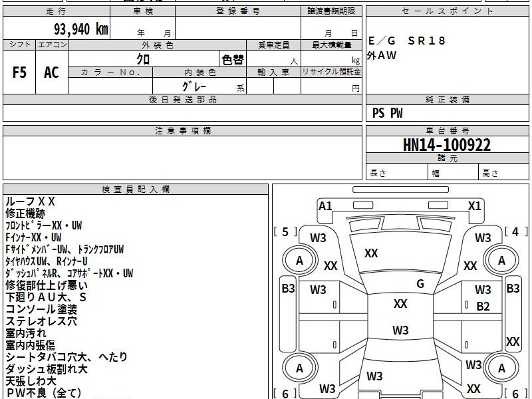Select the 高さ dimension label
Image resolution: width=532 pixels, height=399 pixels.
(491, 174)
